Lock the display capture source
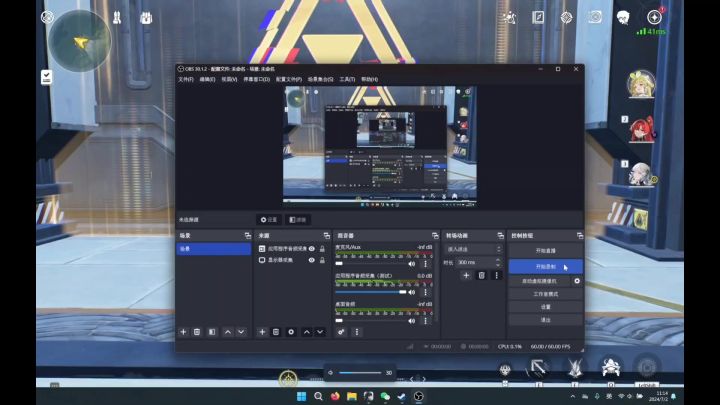This screenshot has width=720, height=405. tap(322, 260)
